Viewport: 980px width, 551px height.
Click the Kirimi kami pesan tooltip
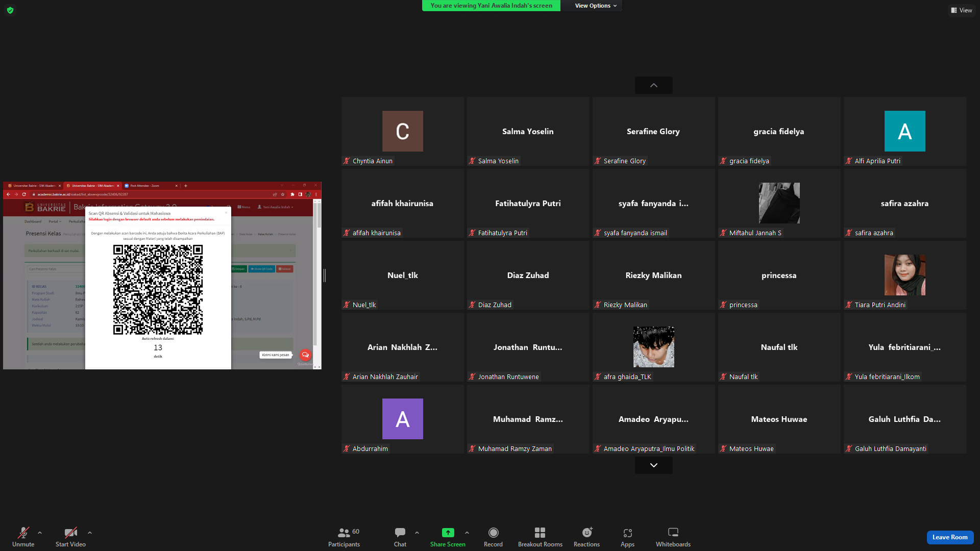tap(276, 355)
